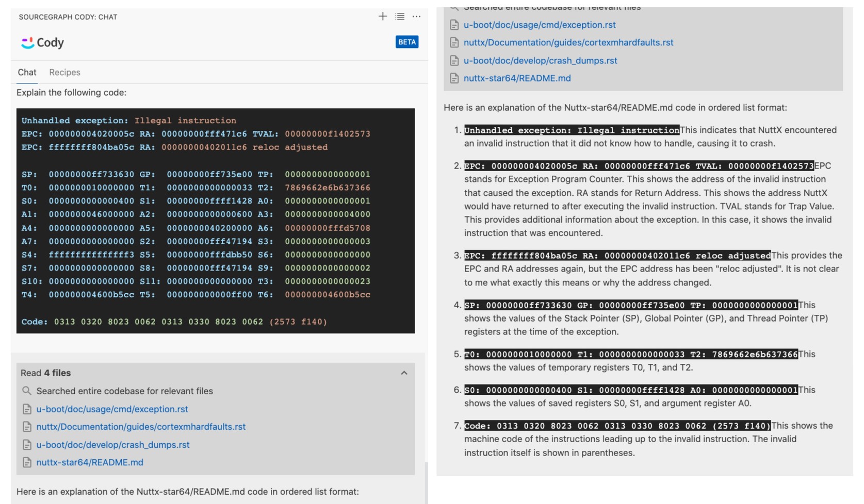Screen dimensions: 864x504
Task: Collapse the Read 4 files section
Action: pyautogui.click(x=404, y=373)
